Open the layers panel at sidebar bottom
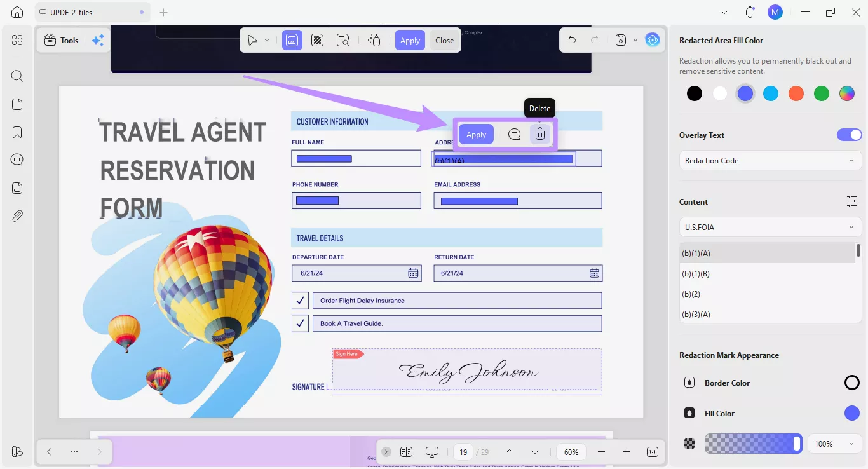 (x=17, y=451)
